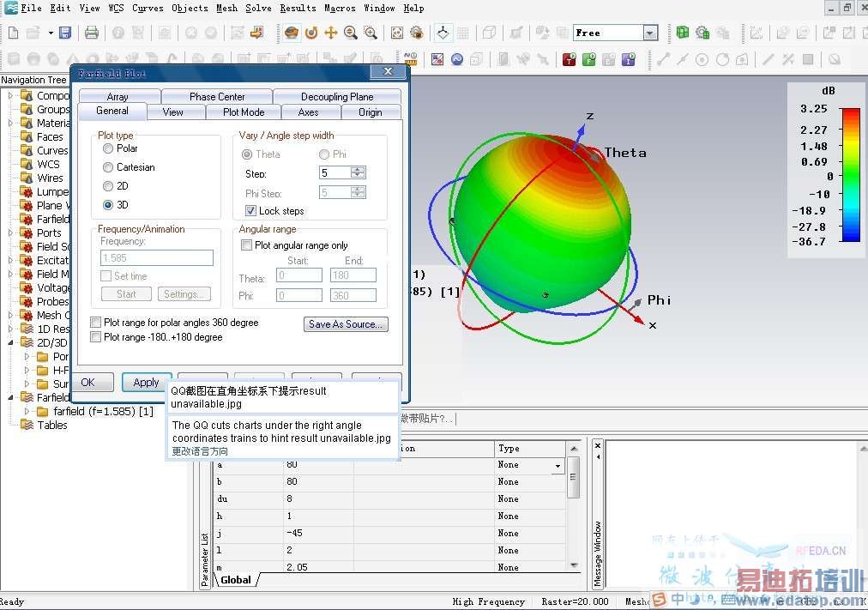Click the New file icon
This screenshot has width=868, height=610.
[13, 33]
